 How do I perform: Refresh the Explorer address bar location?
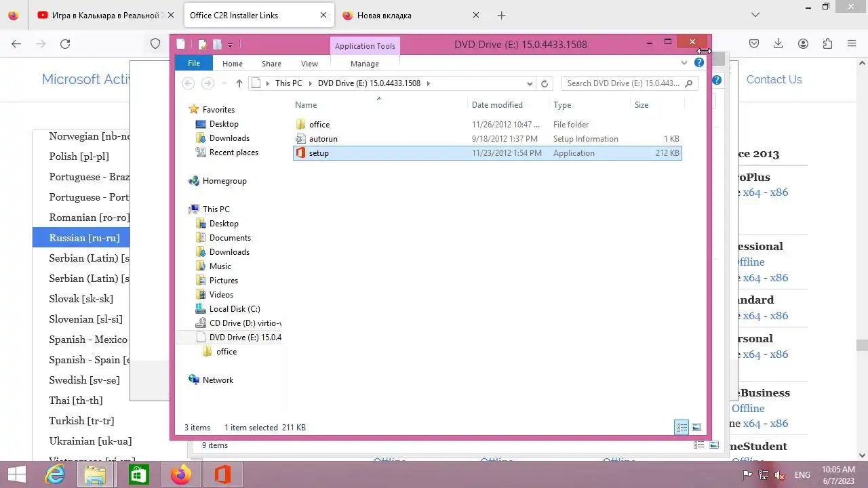(544, 83)
